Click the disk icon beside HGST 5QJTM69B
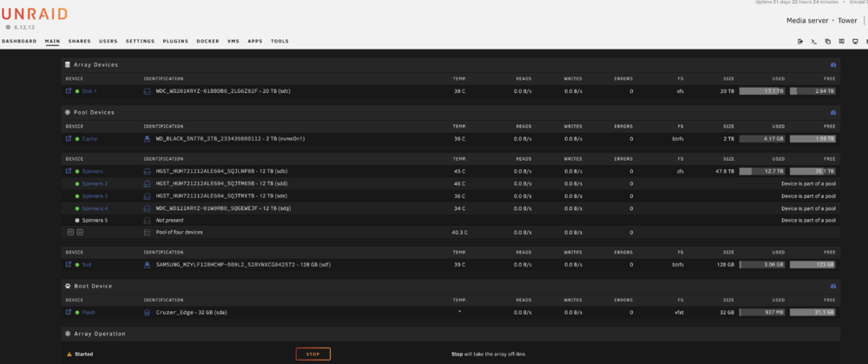868x364 pixels. [x=148, y=183]
